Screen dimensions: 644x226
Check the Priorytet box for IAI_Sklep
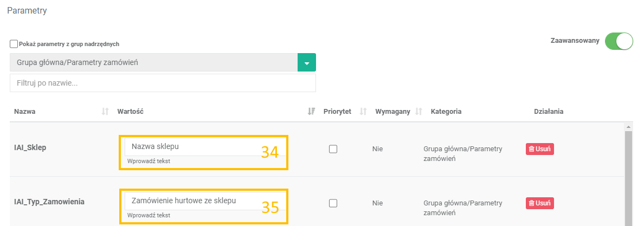tap(333, 149)
